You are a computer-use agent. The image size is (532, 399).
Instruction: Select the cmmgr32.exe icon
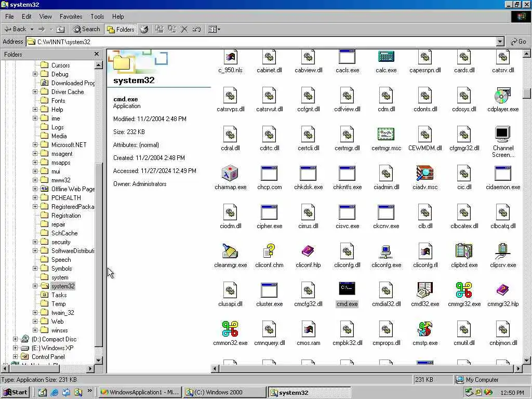click(x=464, y=290)
